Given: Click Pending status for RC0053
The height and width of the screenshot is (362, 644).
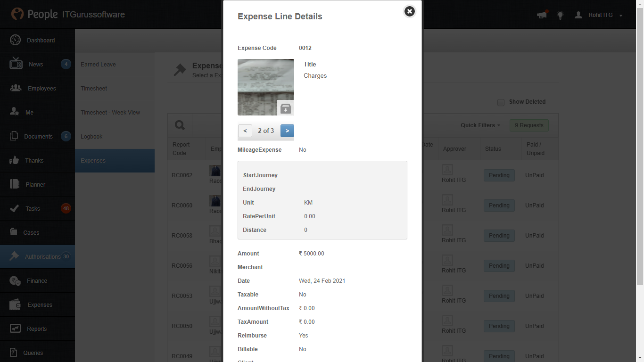Looking at the screenshot, I should coord(499,296).
